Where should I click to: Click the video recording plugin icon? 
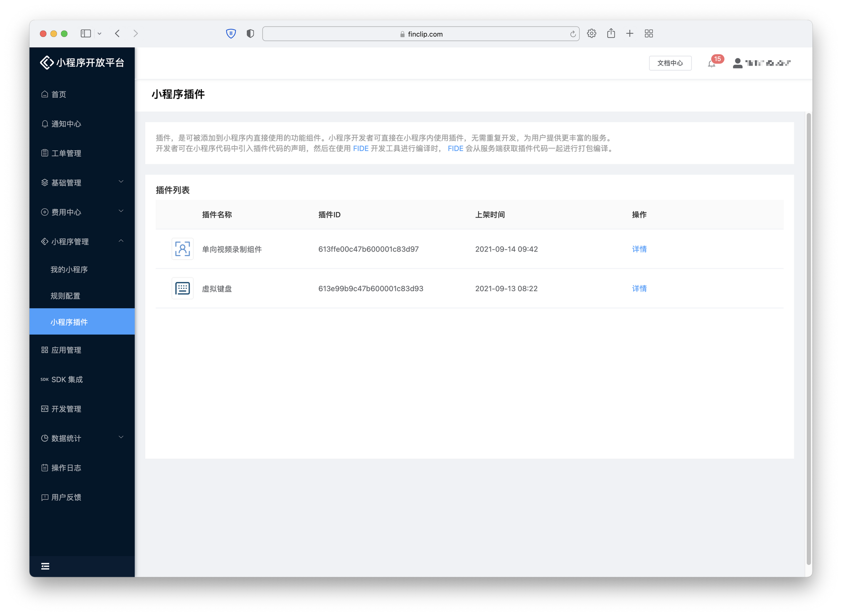click(182, 249)
